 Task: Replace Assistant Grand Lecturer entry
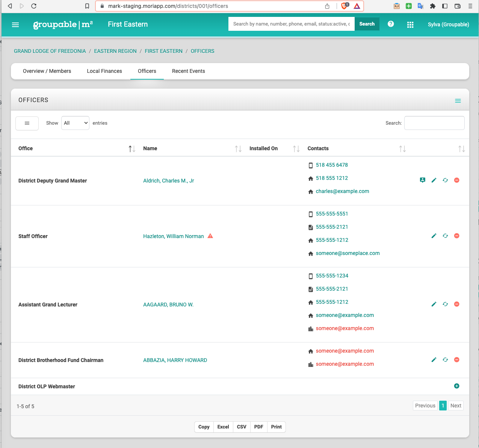click(x=445, y=304)
